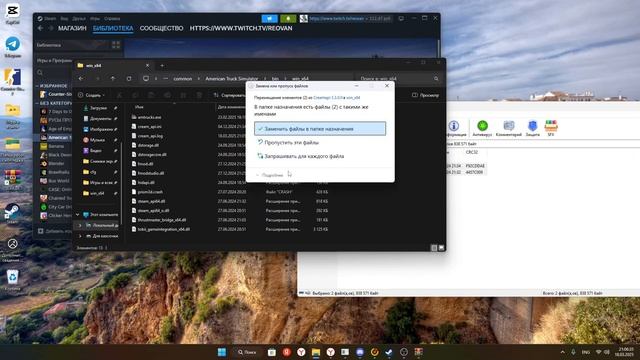
Task: Close the win_x64 Explorer tab
Action: pyautogui.click(x=147, y=65)
